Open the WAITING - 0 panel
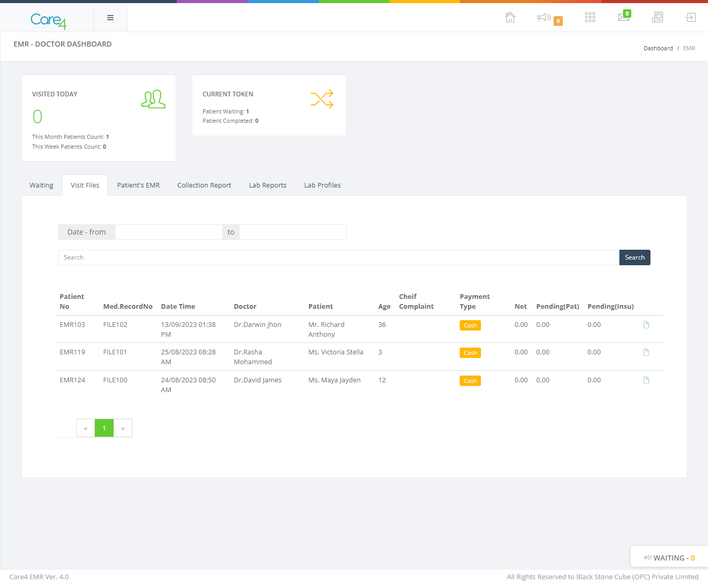708x588 pixels. (x=669, y=558)
